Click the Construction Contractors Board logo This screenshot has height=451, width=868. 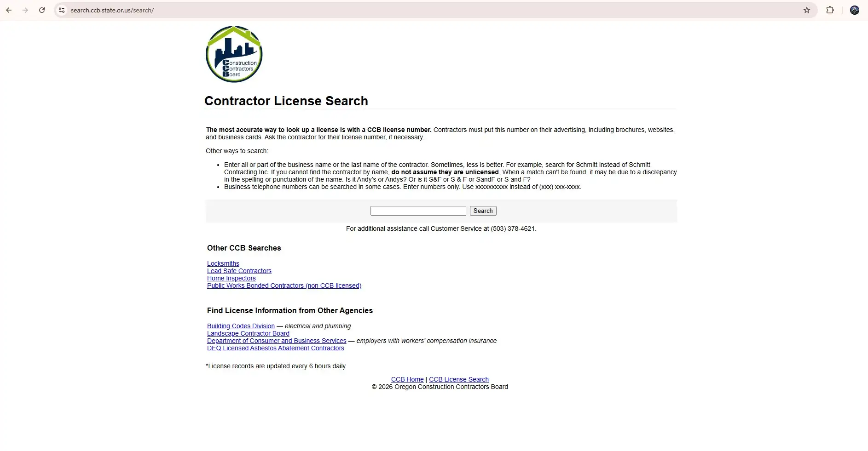[234, 54]
